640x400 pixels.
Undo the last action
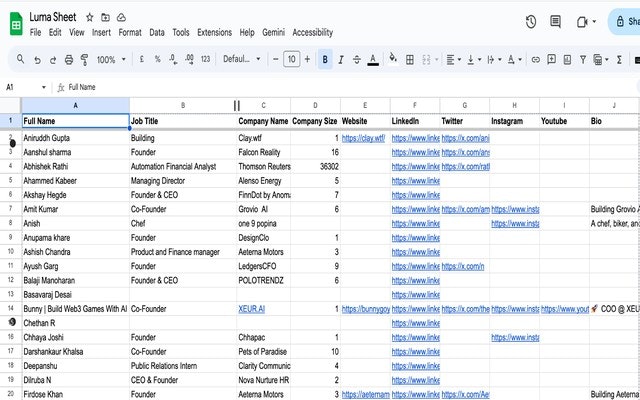point(37,60)
